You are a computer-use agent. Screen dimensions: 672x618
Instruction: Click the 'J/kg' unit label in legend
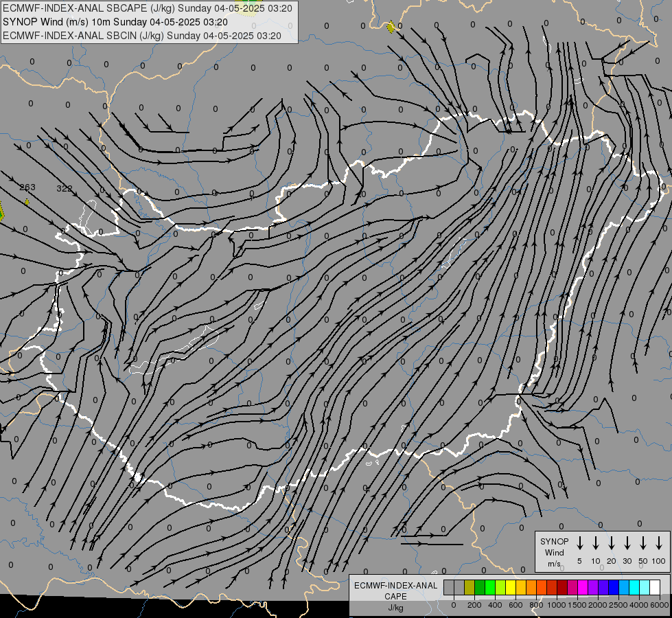tap(395, 608)
